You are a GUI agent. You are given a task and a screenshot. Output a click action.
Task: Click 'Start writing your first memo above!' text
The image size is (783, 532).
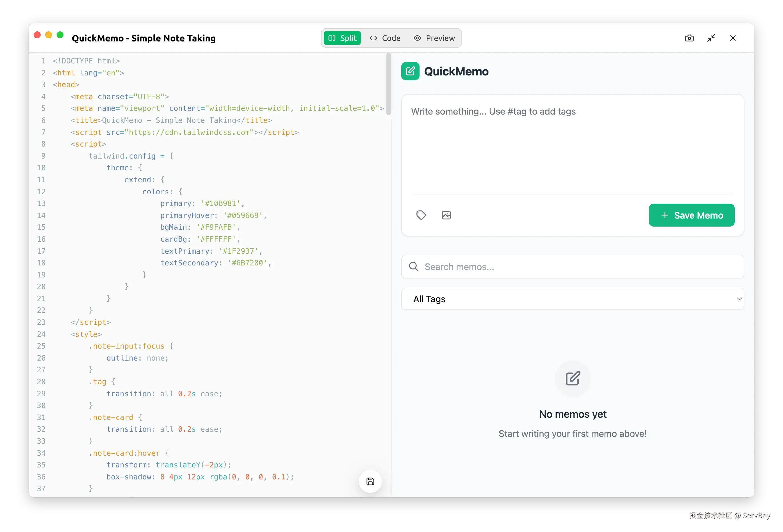click(x=573, y=434)
